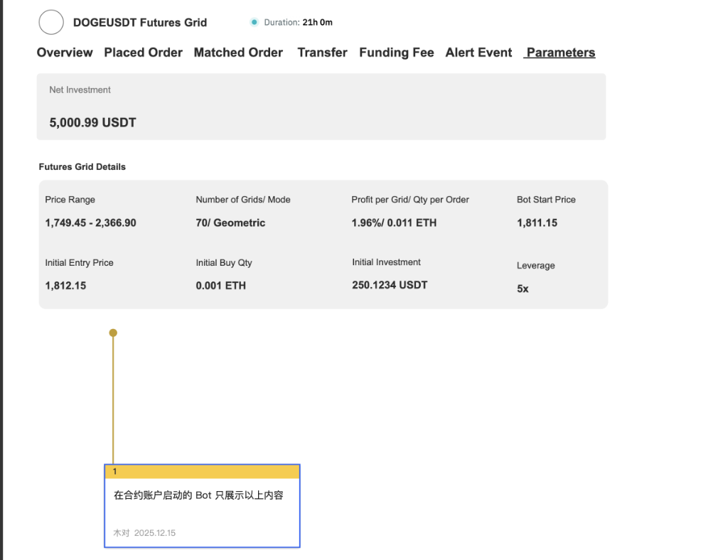Click the teal status dot next to Duration
This screenshot has width=728, height=560.
pyautogui.click(x=254, y=22)
